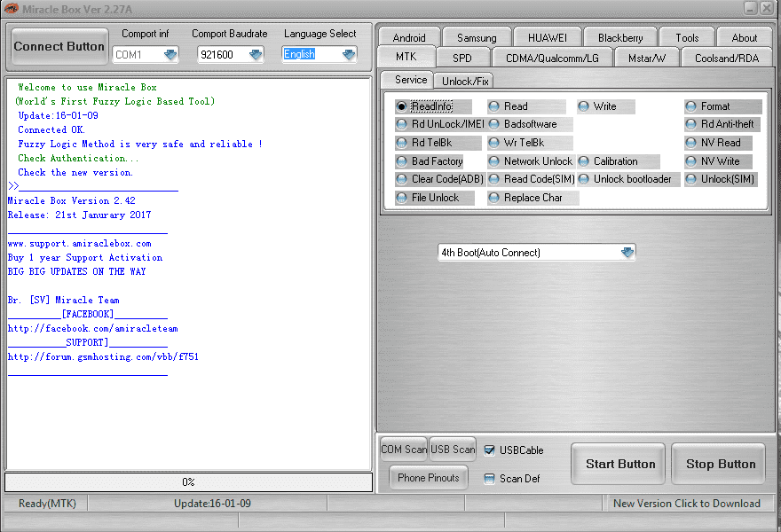This screenshot has height=532, width=781.
Task: Open the Mstar/W tab
Action: 646,59
